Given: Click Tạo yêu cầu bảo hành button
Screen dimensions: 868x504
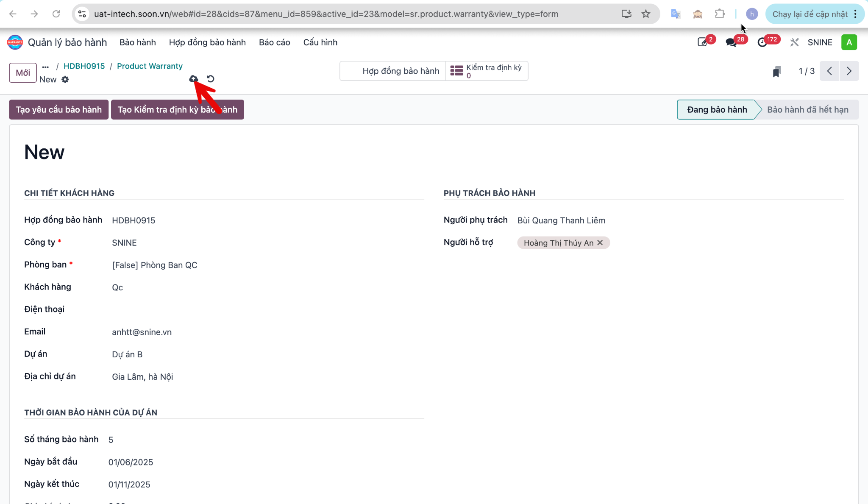Looking at the screenshot, I should pos(59,110).
